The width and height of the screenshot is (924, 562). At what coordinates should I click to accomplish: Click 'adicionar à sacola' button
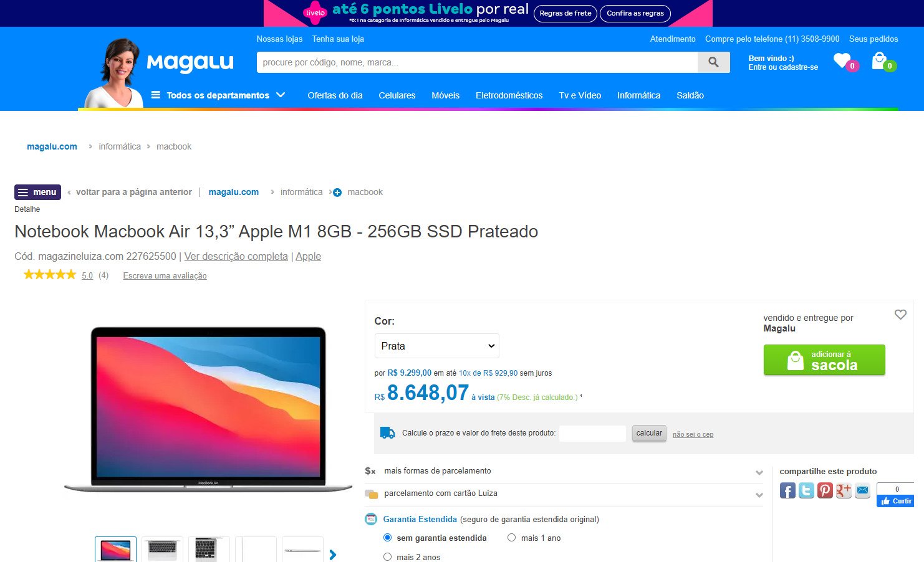[x=824, y=360]
